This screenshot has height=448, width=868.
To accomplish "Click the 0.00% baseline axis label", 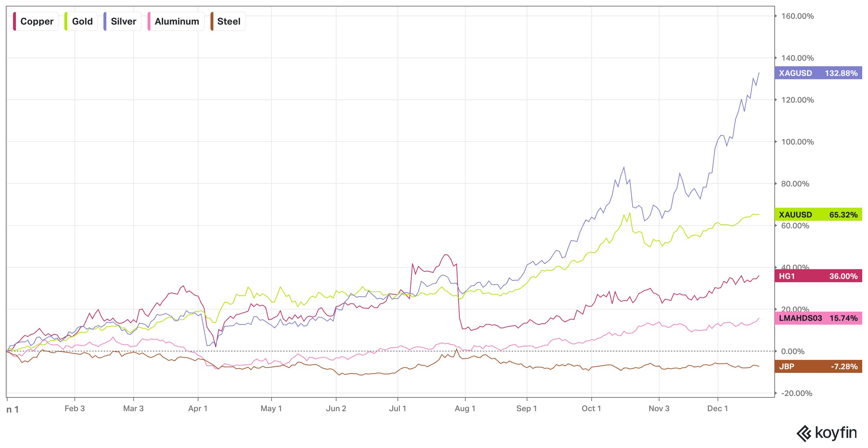I will coord(793,351).
